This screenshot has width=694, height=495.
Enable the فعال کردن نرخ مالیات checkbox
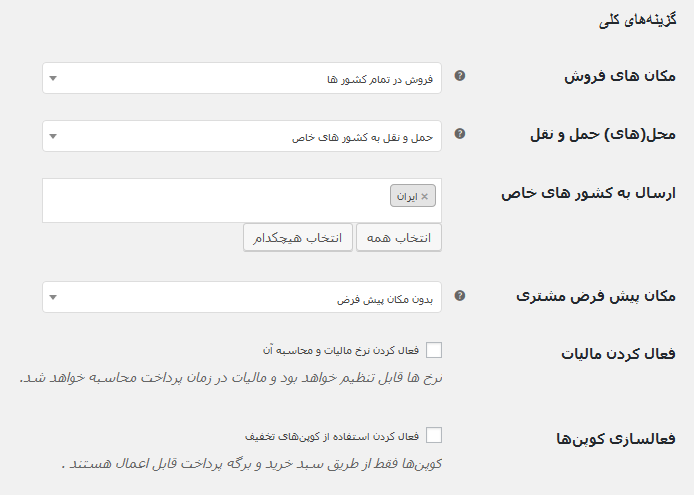(x=434, y=350)
